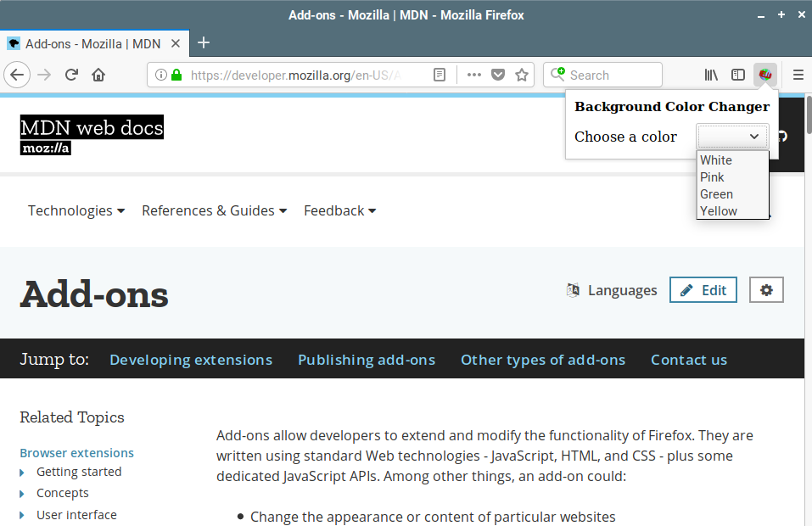Expand Getting started sidebar section
Screen dimensions: 812x526
pyautogui.click(x=22, y=473)
